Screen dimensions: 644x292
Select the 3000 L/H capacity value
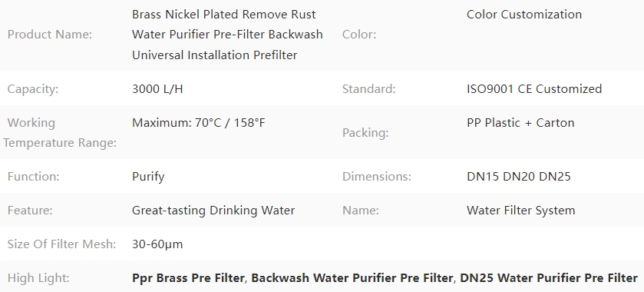[x=157, y=89]
